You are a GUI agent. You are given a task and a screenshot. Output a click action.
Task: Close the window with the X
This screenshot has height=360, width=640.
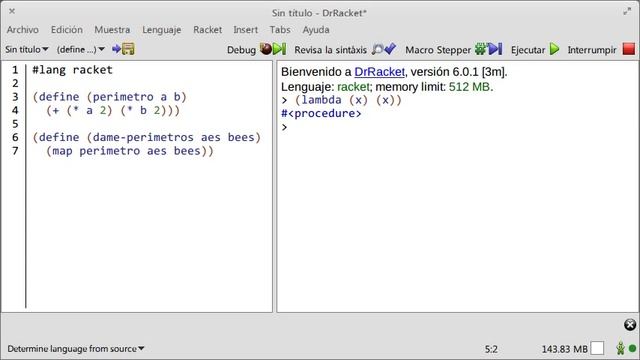pos(12,11)
